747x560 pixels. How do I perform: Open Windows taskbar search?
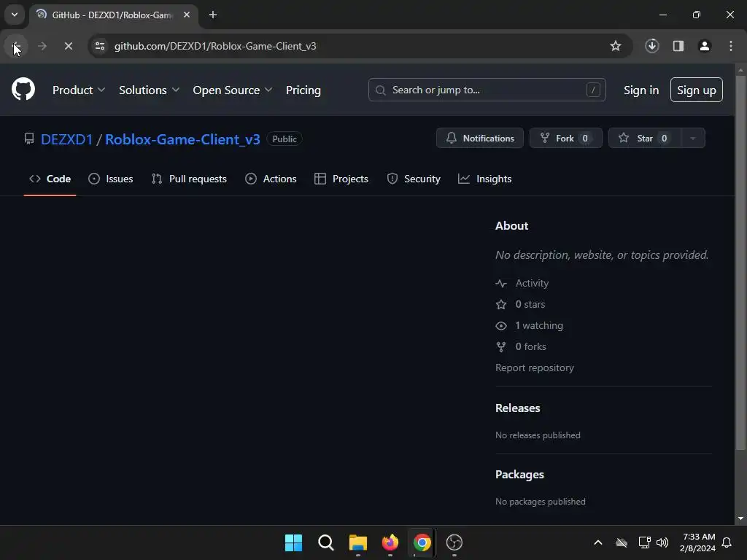pos(326,542)
